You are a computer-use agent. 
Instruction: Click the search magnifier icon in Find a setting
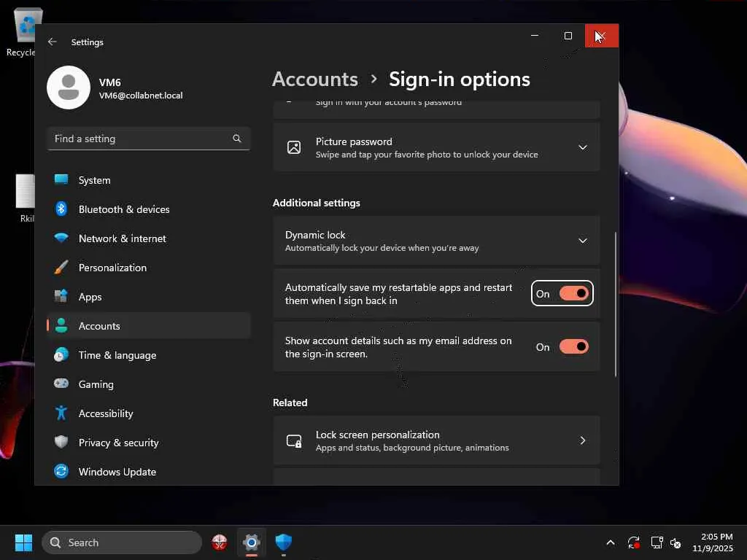coord(237,139)
